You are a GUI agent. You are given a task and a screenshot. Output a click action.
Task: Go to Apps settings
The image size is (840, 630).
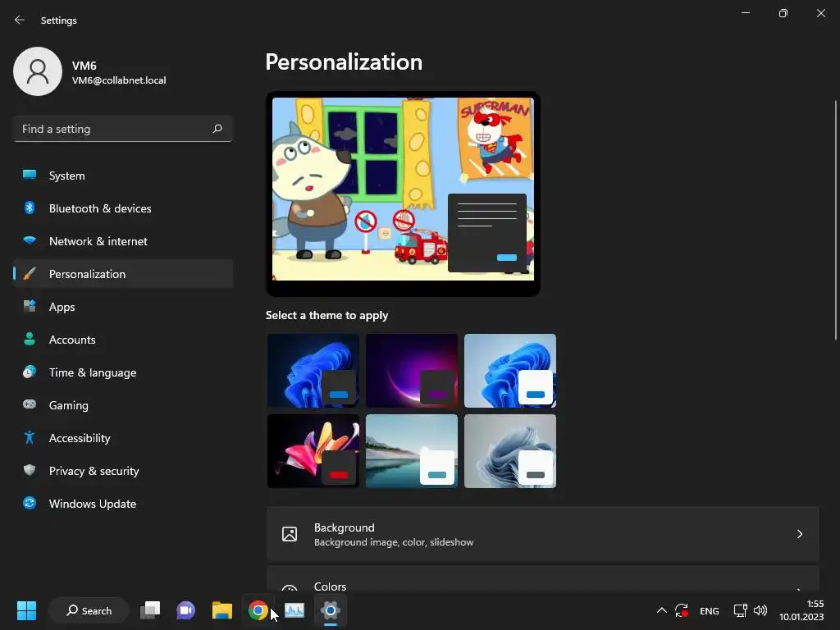[x=123, y=307]
